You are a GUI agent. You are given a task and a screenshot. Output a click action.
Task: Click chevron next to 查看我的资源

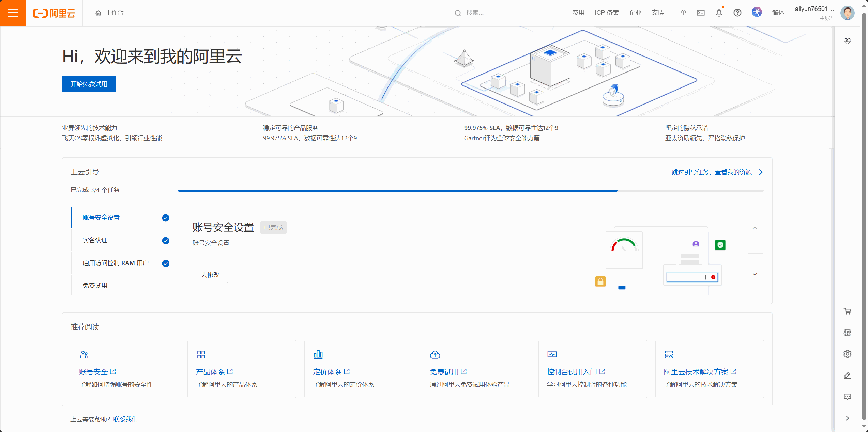tap(761, 172)
